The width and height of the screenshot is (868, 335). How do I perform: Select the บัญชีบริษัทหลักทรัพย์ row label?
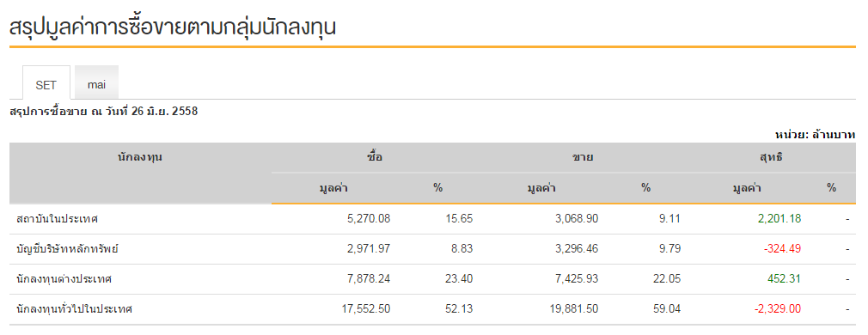coord(68,249)
